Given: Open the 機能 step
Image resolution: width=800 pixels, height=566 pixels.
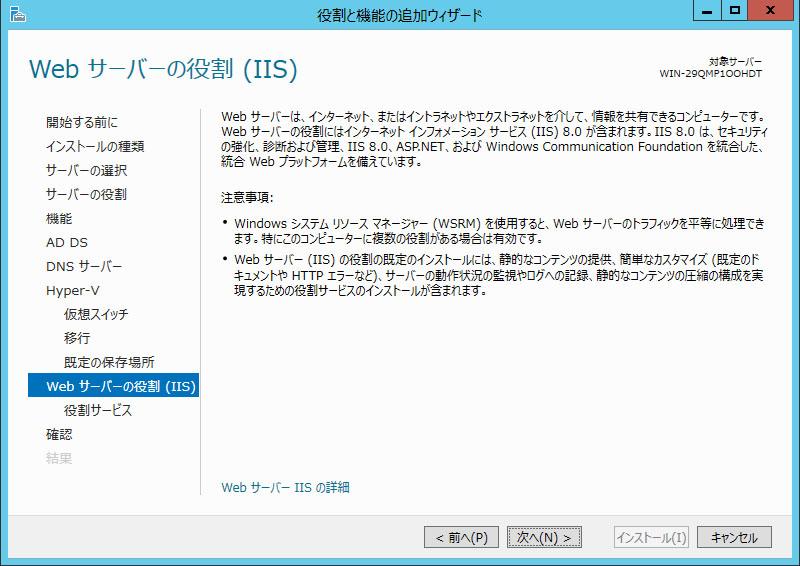Looking at the screenshot, I should click(59, 218).
